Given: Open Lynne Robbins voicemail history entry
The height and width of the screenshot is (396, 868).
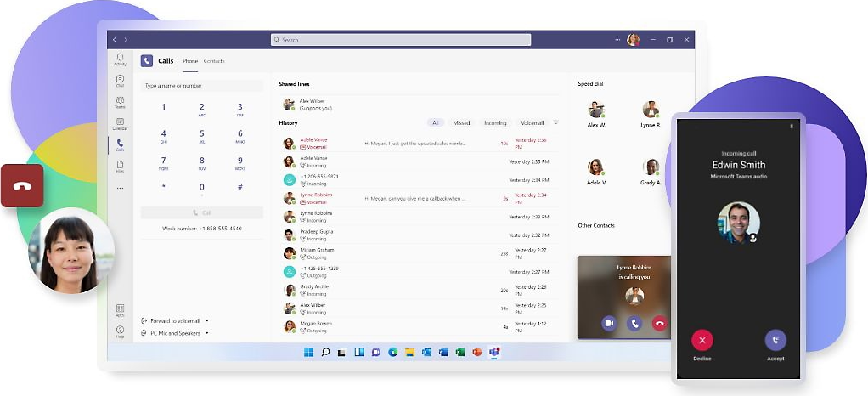Looking at the screenshot, I should (419, 198).
